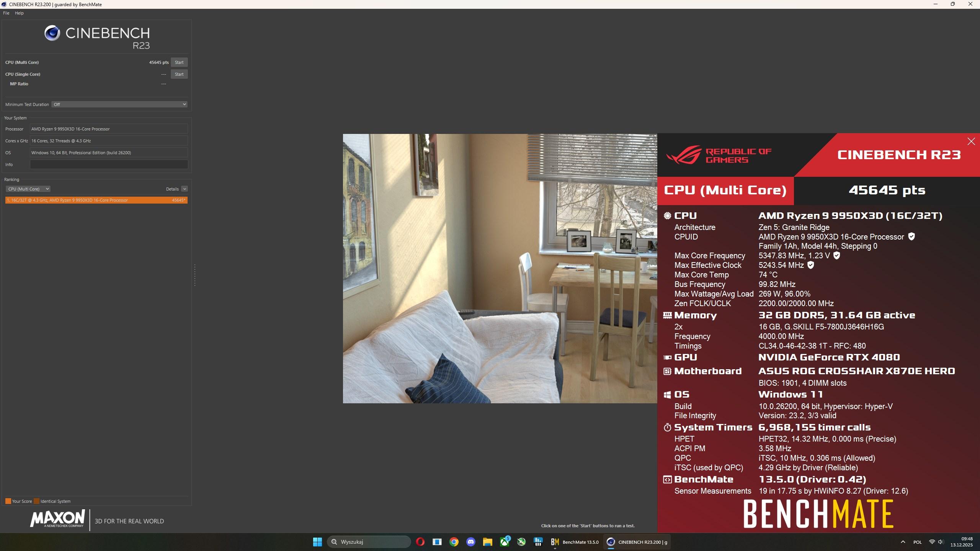Open Google Chrome from the taskbar
This screenshot has width=980, height=551.
[x=454, y=542]
